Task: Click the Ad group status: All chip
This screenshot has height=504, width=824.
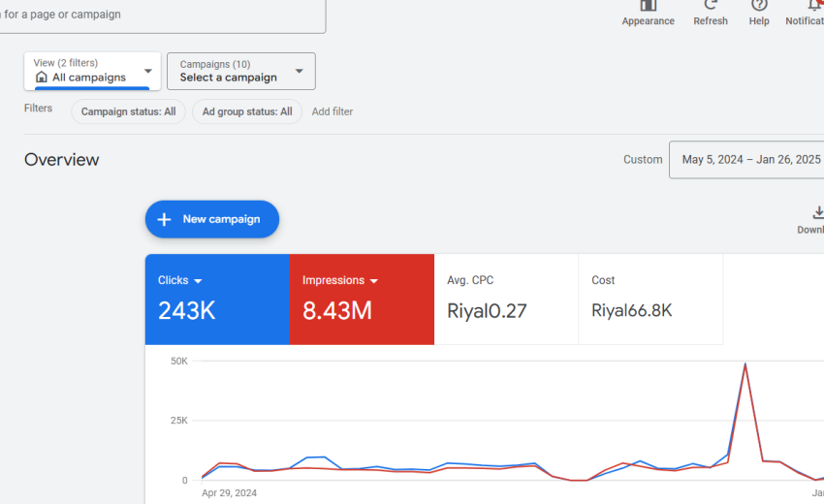Action: tap(247, 111)
